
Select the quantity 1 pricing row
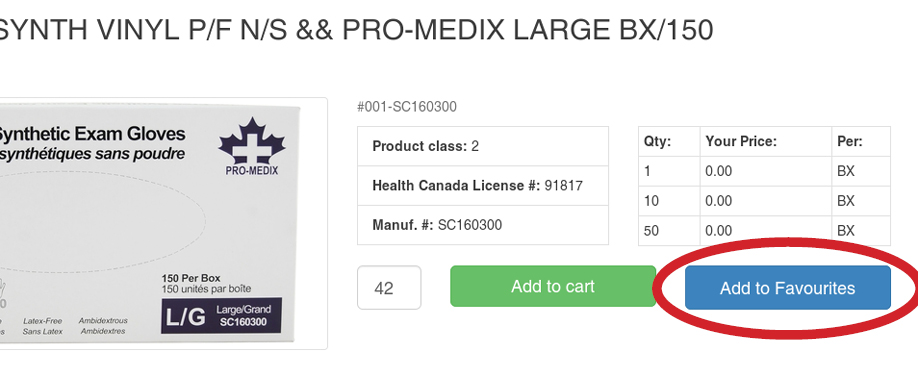coord(765,171)
